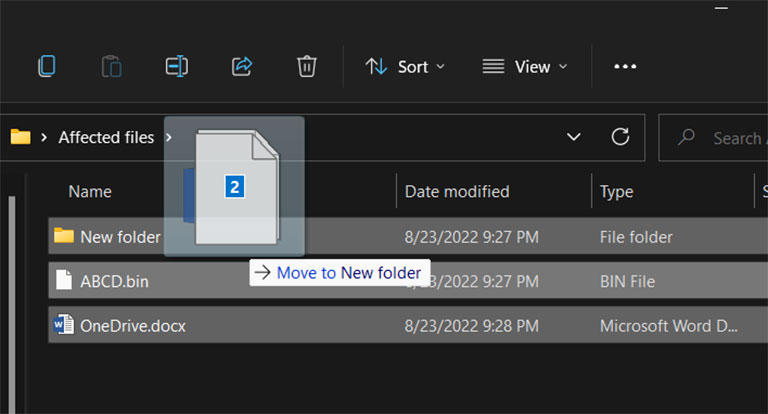The height and width of the screenshot is (414, 768).
Task: Click the Paste clipboard icon
Action: [x=112, y=66]
